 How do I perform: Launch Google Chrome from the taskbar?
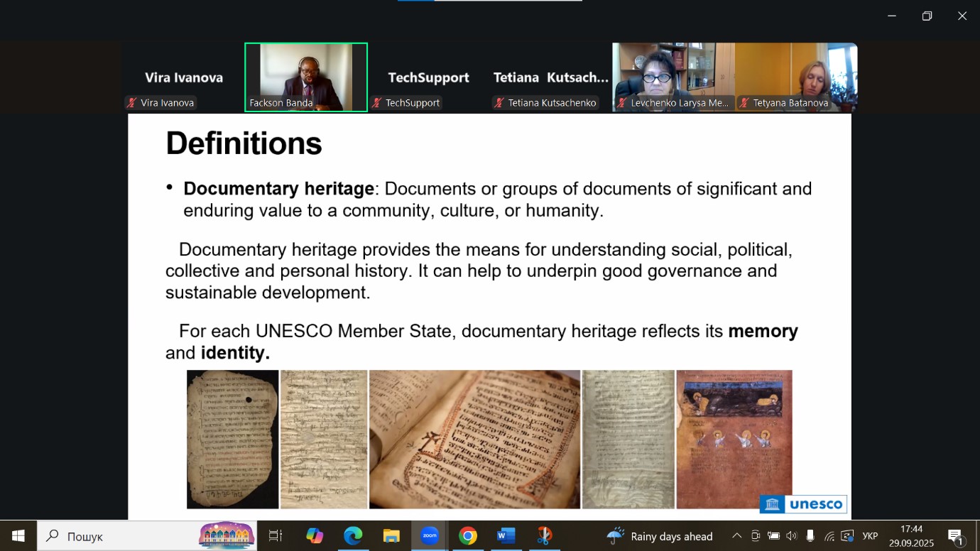point(467,536)
